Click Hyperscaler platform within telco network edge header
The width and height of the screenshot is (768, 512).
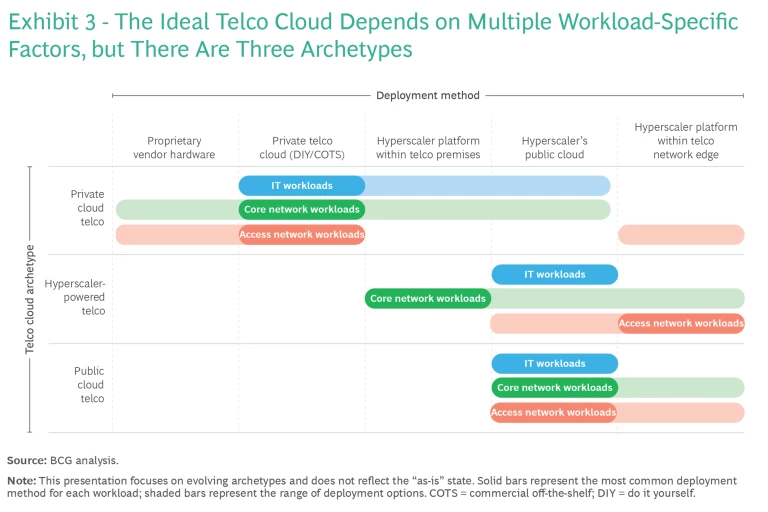coord(685,141)
